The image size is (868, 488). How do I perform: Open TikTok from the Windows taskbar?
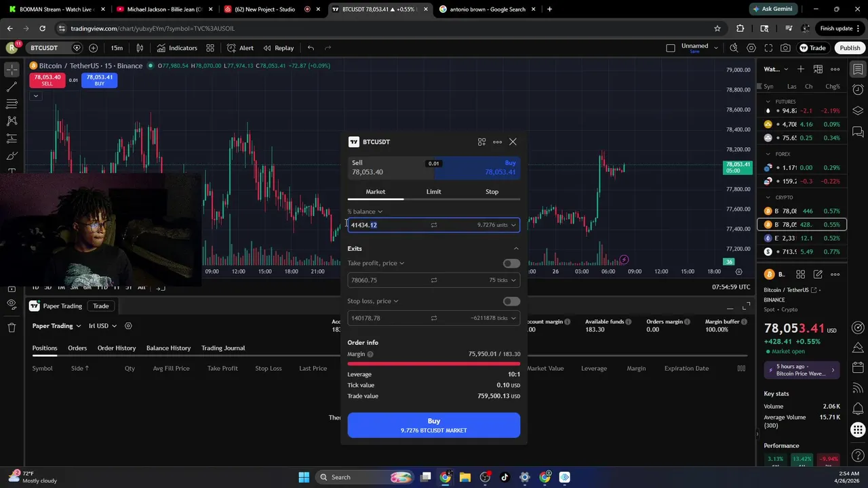click(x=505, y=477)
